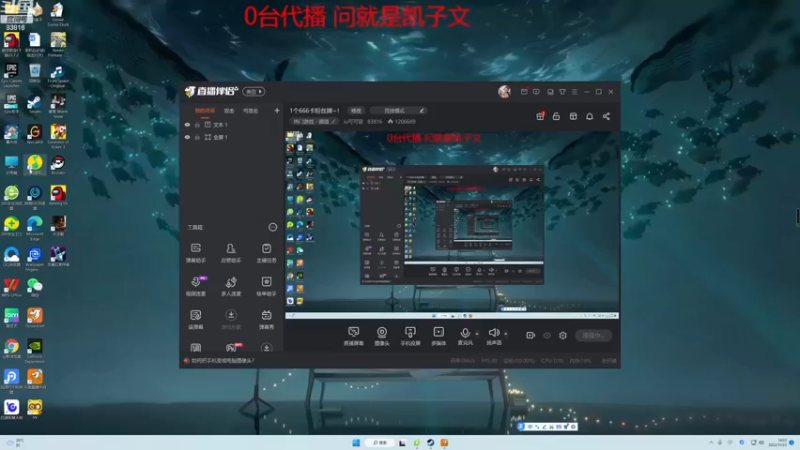Open platform switch pill next to logo

point(254,92)
